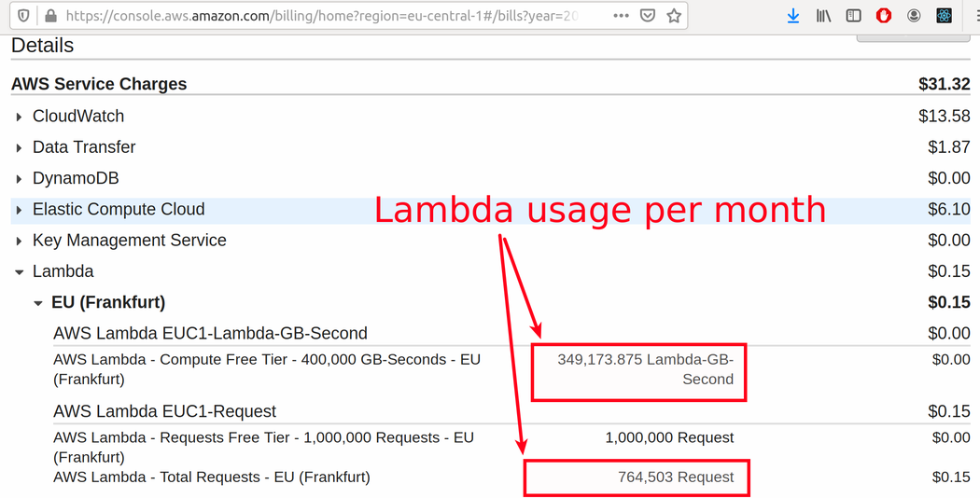Screen dimensions: 980x498
Task: Click the DynamoDB service name
Action: click(x=76, y=178)
